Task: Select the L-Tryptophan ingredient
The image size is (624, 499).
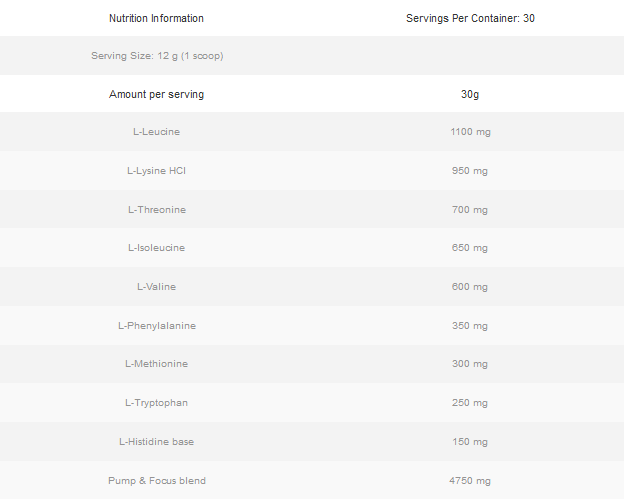Action: tap(156, 403)
